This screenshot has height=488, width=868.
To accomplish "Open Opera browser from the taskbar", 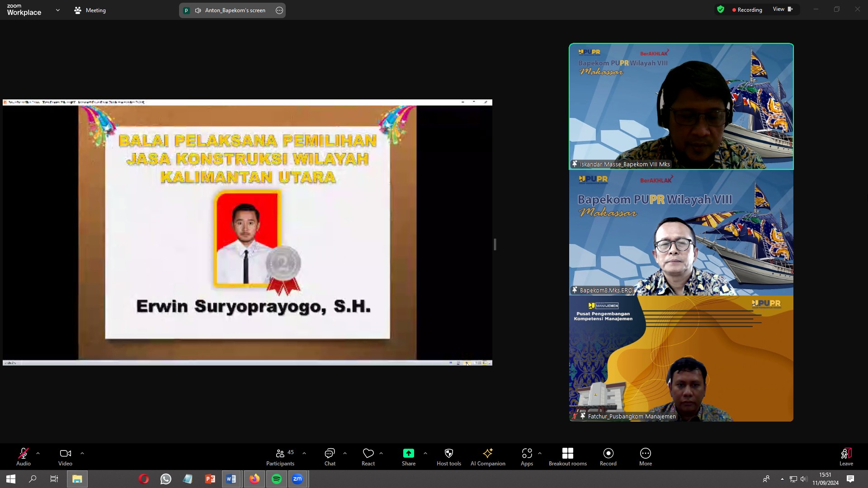I will point(144,479).
